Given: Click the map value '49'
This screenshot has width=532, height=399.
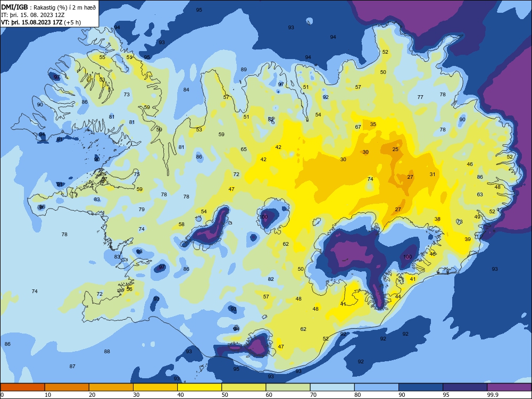Looking at the screenshot, I should (477, 217).
